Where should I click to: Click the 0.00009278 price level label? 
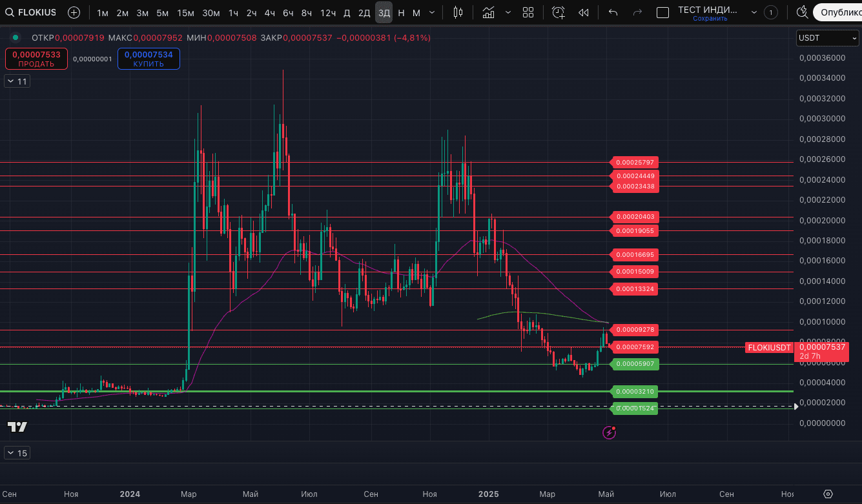coord(635,330)
